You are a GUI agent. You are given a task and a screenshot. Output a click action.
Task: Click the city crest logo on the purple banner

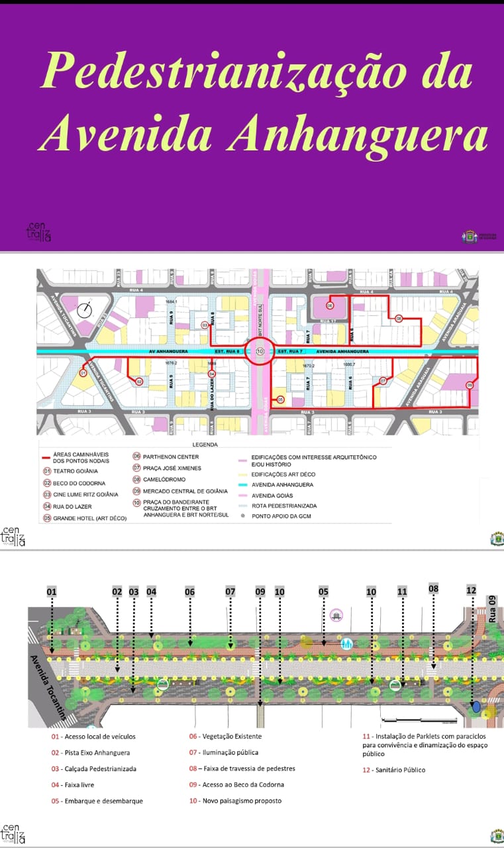point(469,237)
